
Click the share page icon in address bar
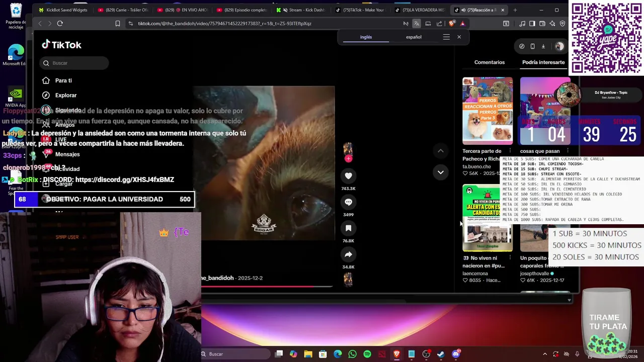click(x=439, y=23)
